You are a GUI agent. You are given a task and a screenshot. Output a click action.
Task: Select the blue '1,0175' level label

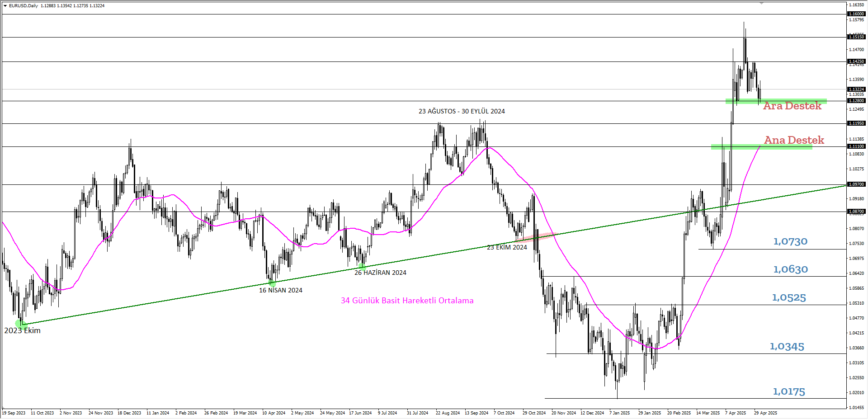click(789, 391)
